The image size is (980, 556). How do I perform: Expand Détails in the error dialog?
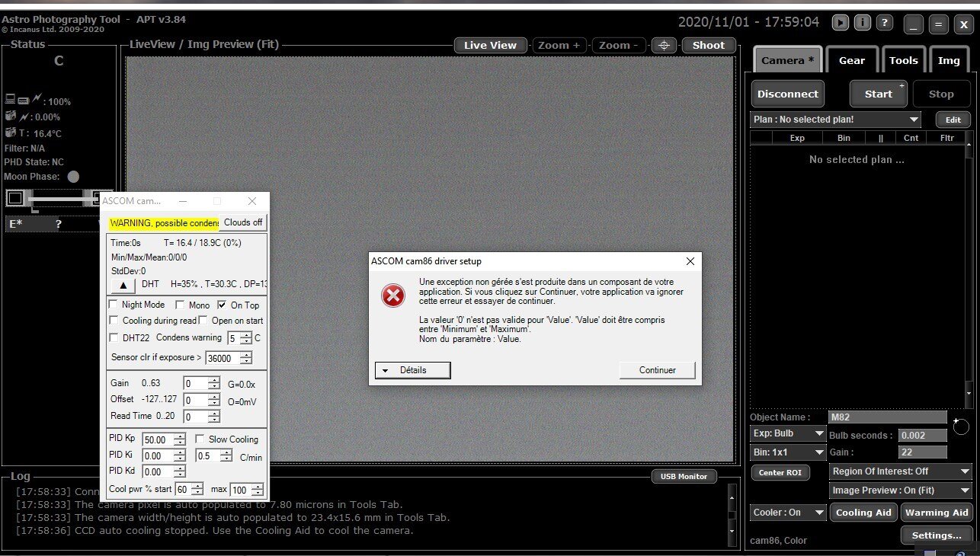click(x=412, y=370)
